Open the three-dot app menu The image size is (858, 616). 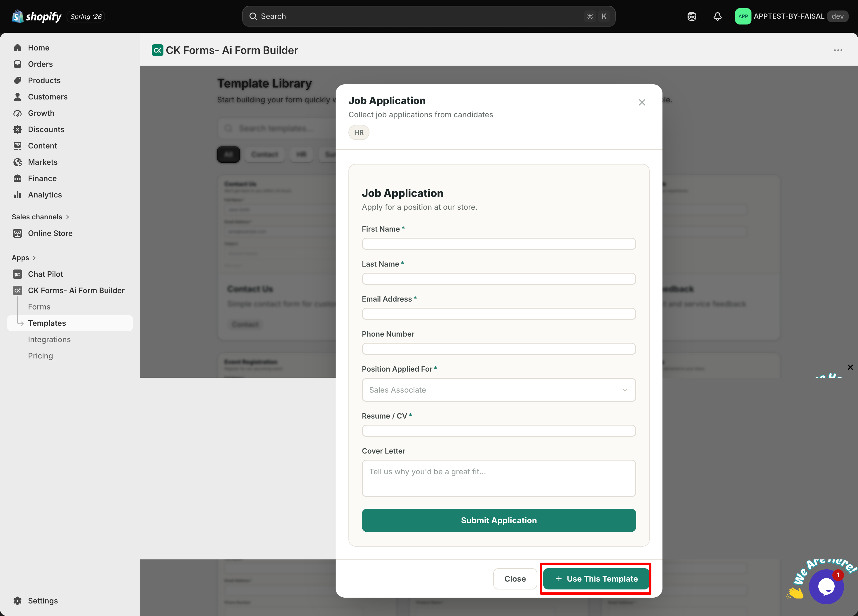(x=838, y=50)
